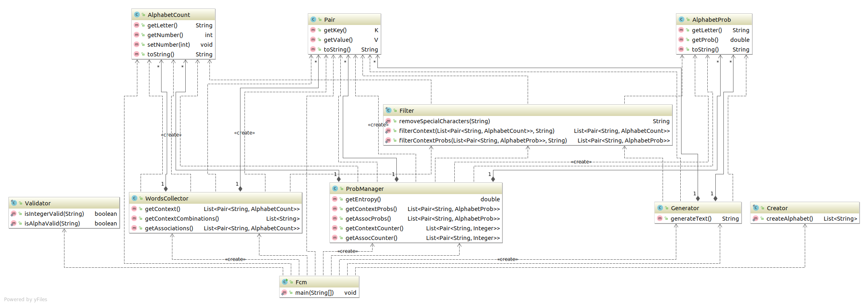Select the Creator class title
Image resolution: width=868 pixels, height=306 pixels.
[777, 208]
